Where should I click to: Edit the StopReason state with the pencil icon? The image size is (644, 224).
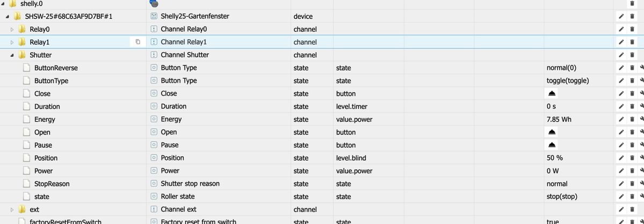coord(621,183)
